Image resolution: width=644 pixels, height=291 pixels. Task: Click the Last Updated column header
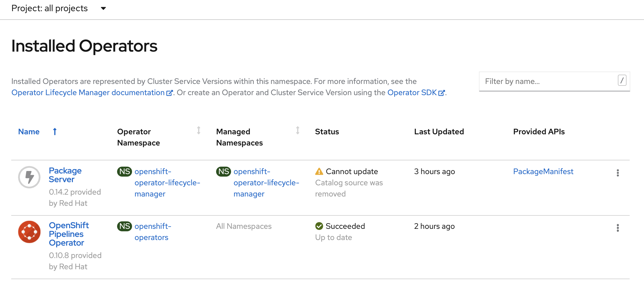439,132
